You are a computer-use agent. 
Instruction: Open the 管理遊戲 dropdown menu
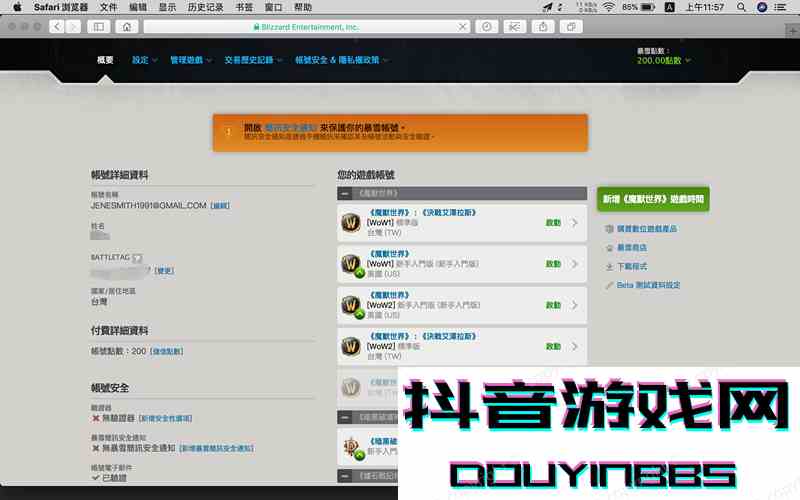pyautogui.click(x=190, y=60)
